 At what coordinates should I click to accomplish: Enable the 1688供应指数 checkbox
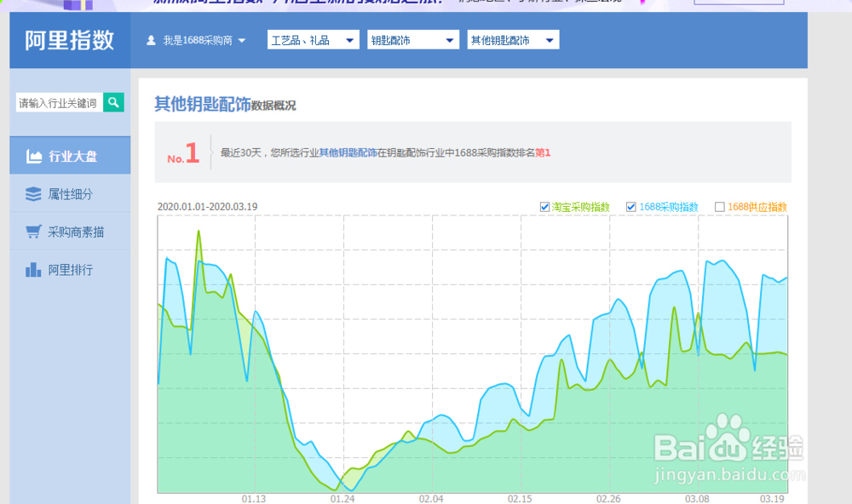(718, 206)
